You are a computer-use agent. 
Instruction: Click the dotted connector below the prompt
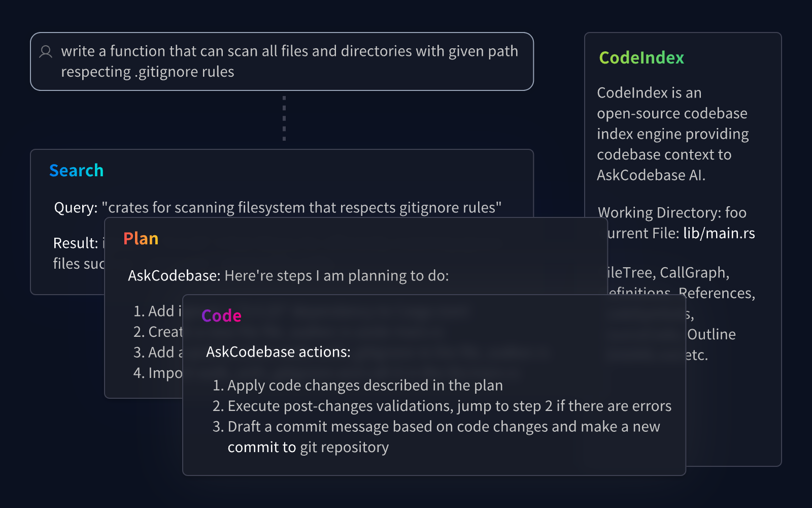coord(284,119)
